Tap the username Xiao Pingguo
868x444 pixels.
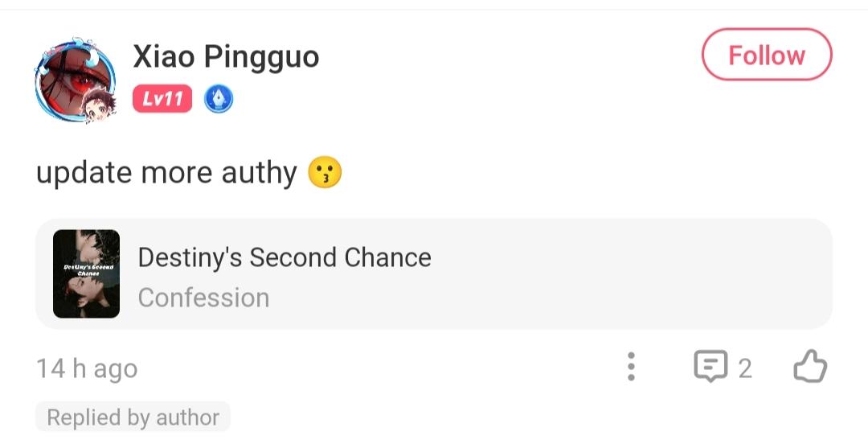pyautogui.click(x=226, y=56)
